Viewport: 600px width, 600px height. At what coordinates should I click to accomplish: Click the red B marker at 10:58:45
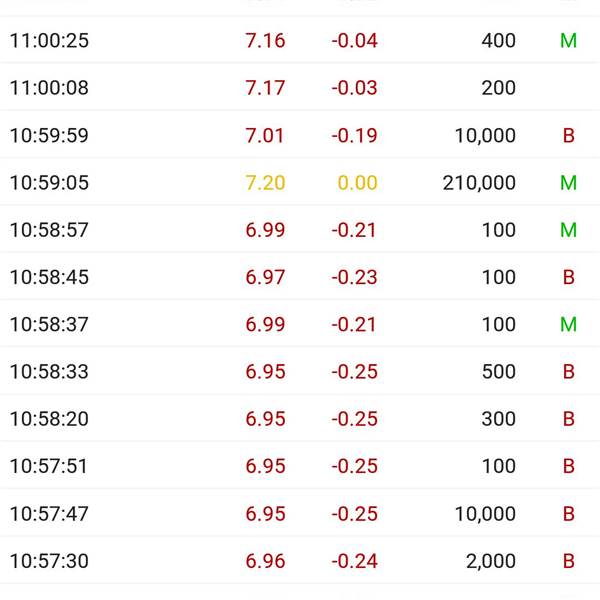568,277
